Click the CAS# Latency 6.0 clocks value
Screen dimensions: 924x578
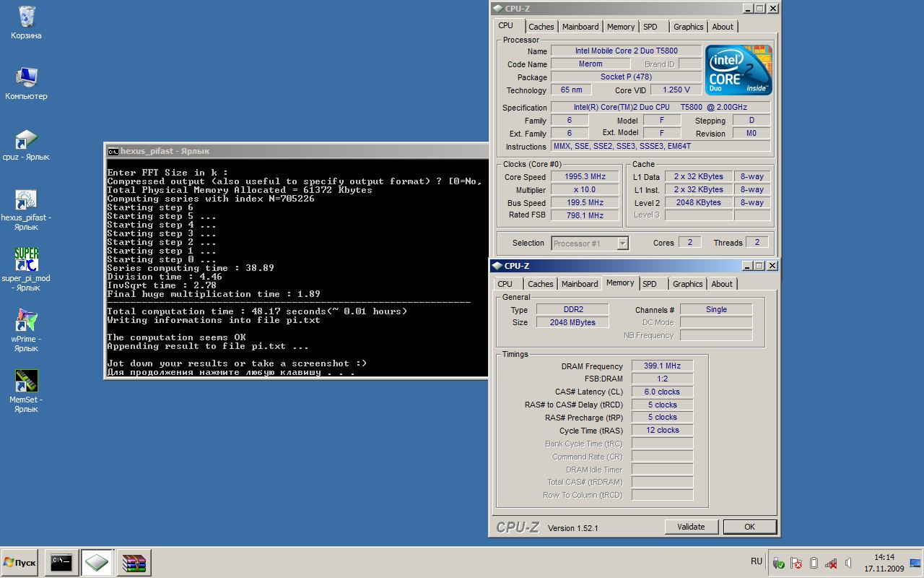(662, 392)
